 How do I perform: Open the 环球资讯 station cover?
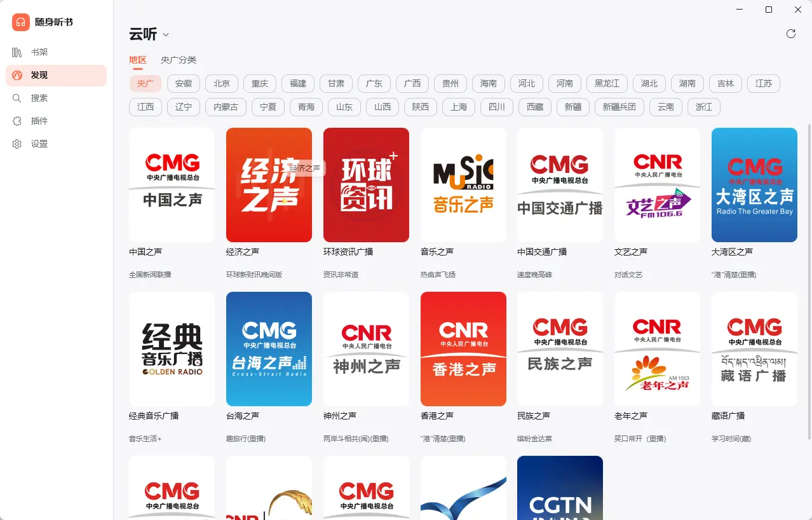point(366,185)
